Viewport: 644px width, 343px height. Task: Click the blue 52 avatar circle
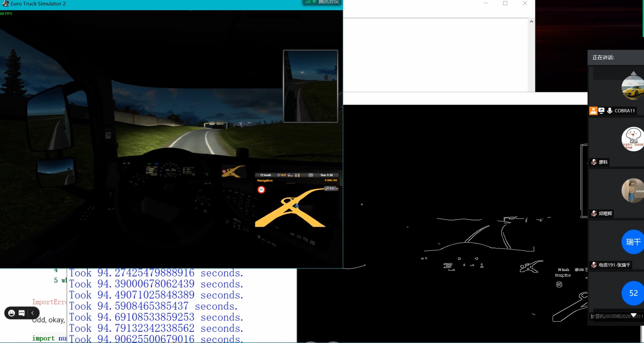pyautogui.click(x=633, y=293)
